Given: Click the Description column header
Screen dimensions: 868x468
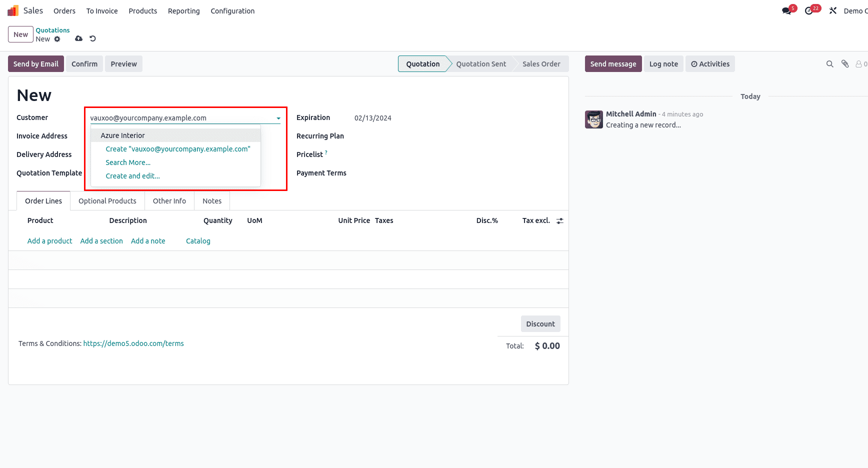Looking at the screenshot, I should pyautogui.click(x=128, y=220).
